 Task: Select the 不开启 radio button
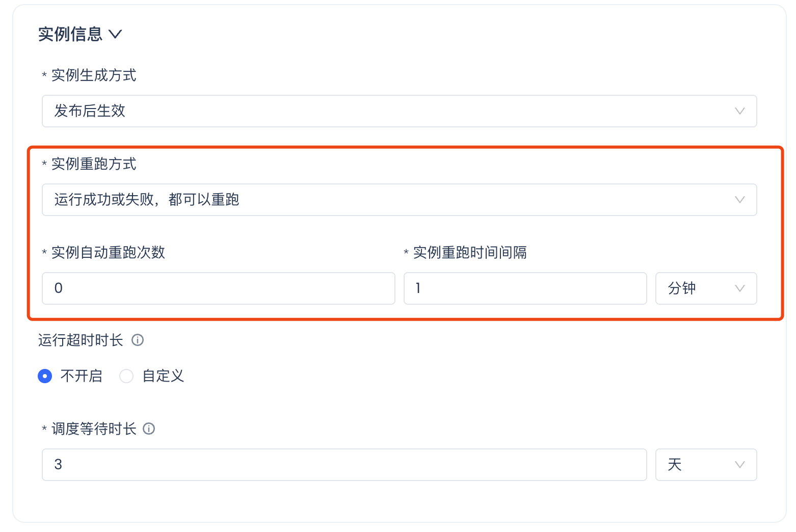[45, 376]
